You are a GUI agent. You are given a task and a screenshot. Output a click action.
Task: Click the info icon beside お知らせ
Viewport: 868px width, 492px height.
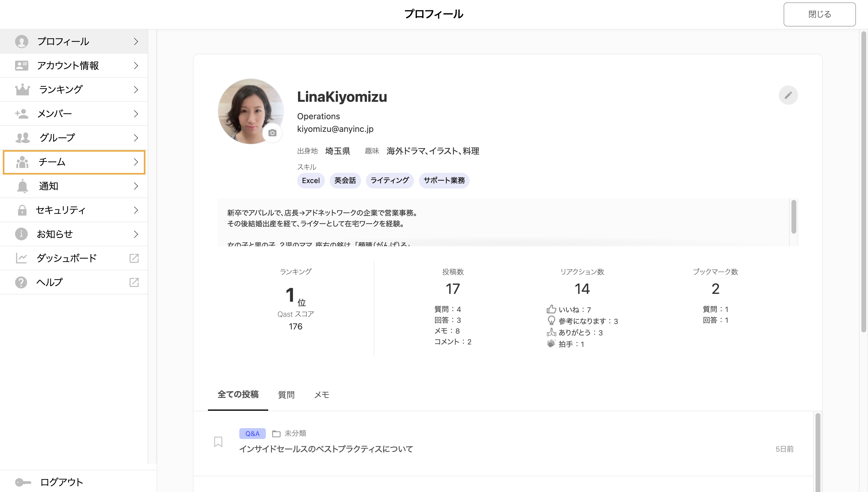[21, 234]
